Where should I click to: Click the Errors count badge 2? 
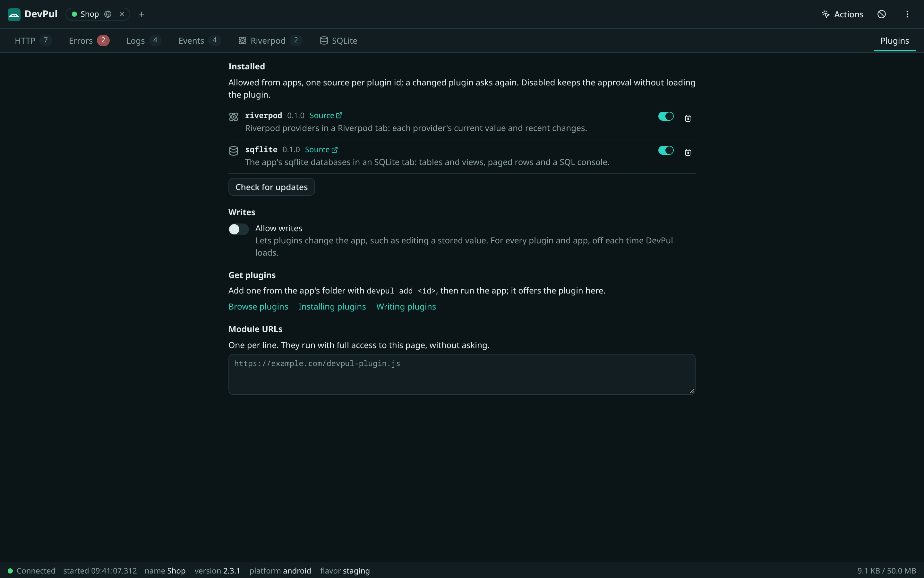(103, 40)
